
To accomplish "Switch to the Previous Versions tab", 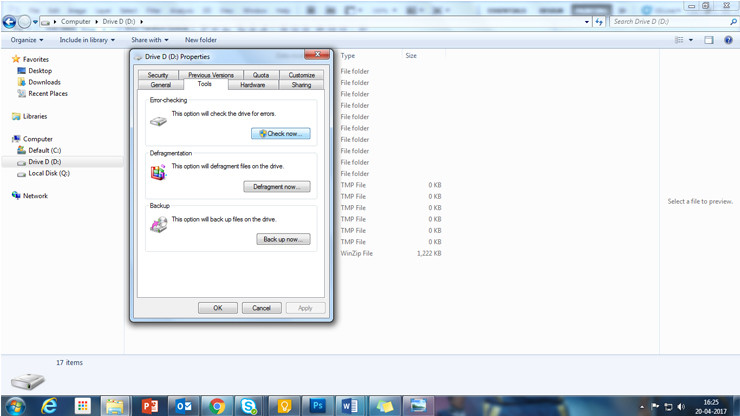I will pyautogui.click(x=210, y=75).
